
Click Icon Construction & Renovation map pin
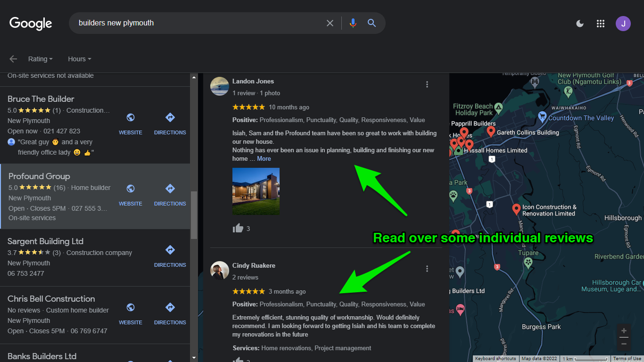(x=516, y=209)
